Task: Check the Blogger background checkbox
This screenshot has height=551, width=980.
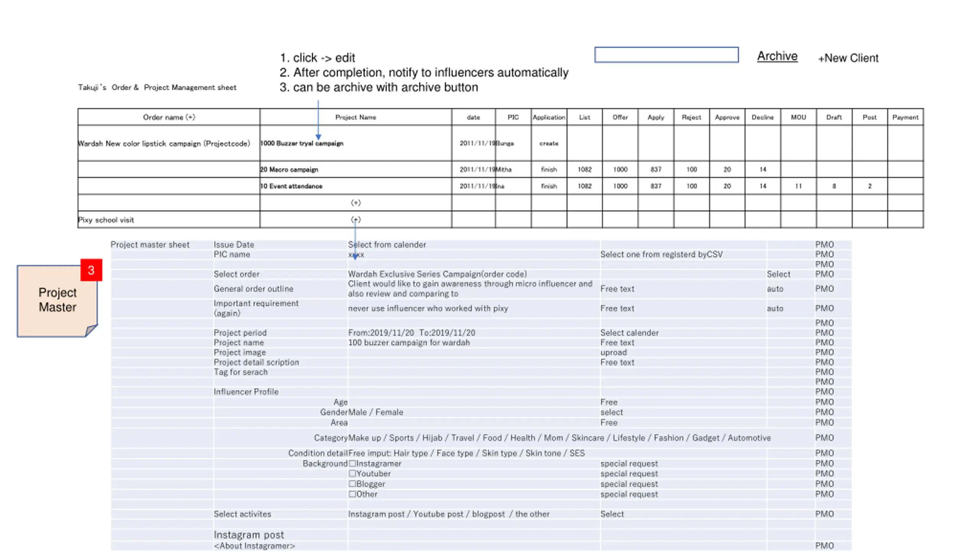Action: pos(352,484)
